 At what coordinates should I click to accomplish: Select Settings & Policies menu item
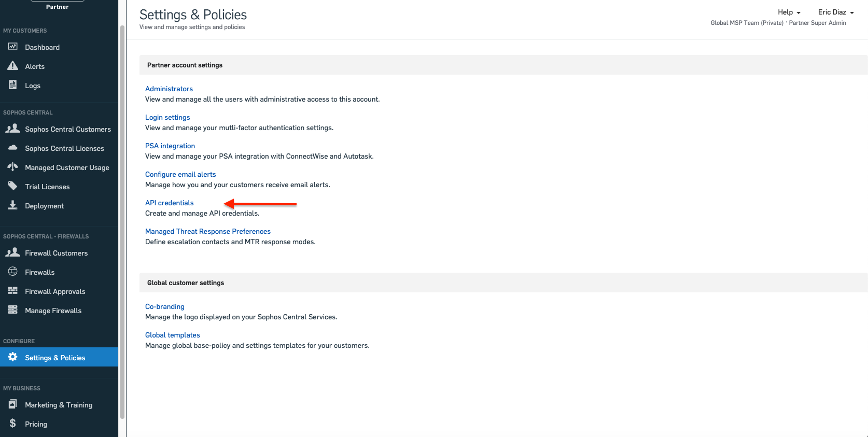point(59,357)
